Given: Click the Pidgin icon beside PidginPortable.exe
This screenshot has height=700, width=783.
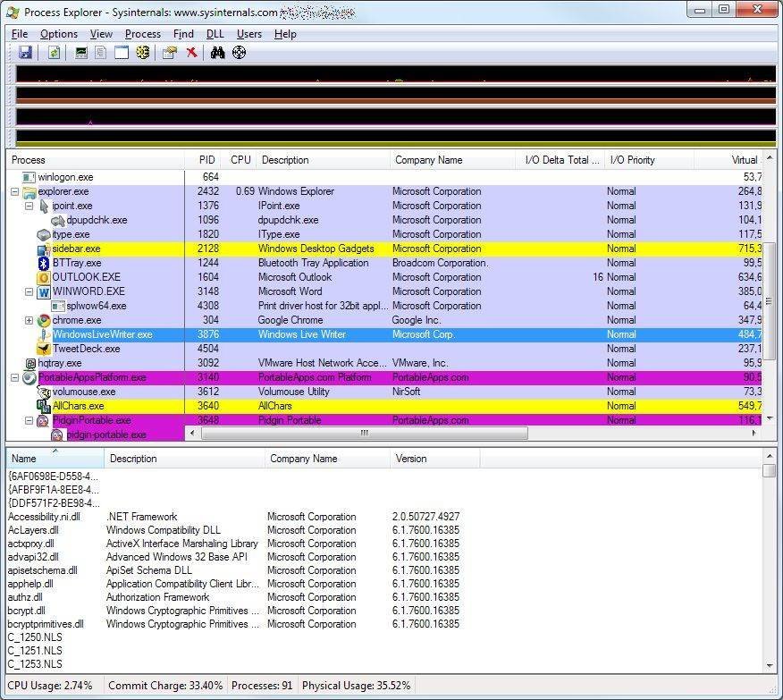Looking at the screenshot, I should [x=44, y=421].
